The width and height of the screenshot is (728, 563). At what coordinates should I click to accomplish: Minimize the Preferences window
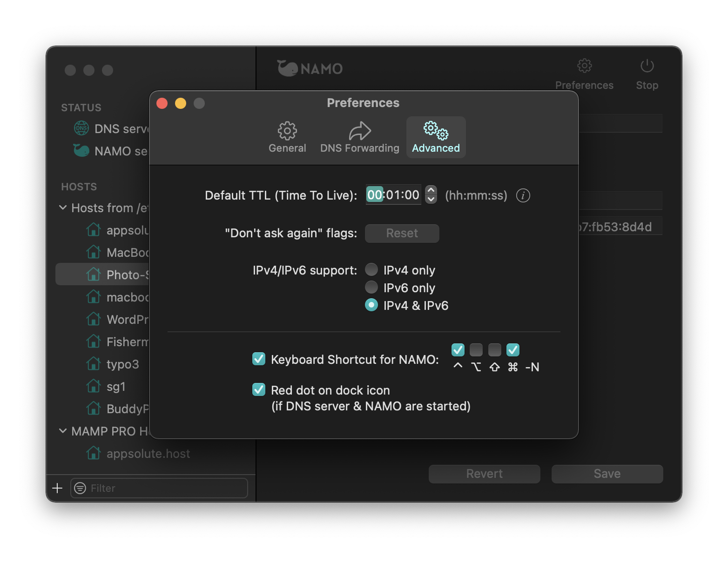(181, 103)
